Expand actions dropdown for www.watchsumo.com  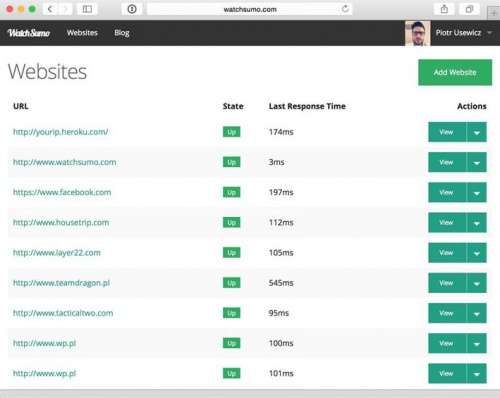(477, 162)
